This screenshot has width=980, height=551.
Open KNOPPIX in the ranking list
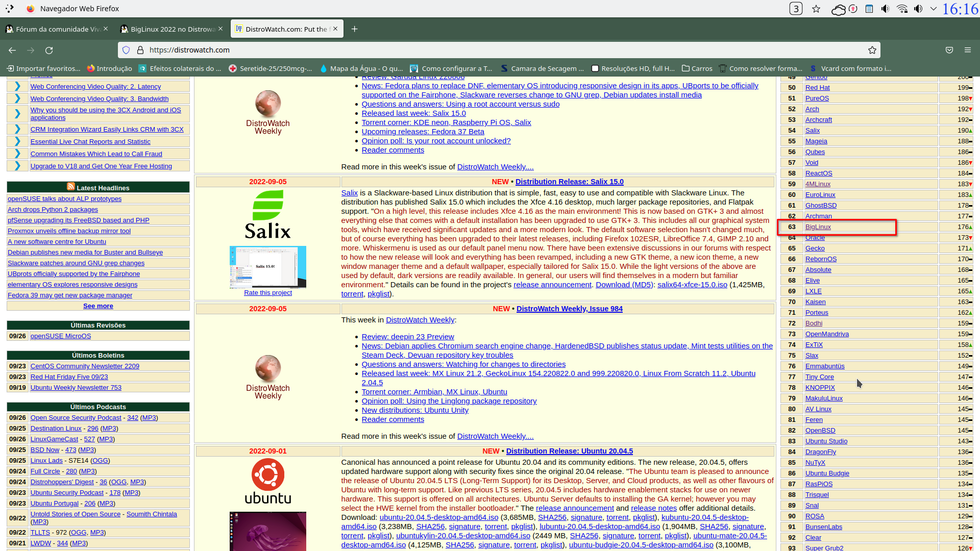pyautogui.click(x=820, y=388)
